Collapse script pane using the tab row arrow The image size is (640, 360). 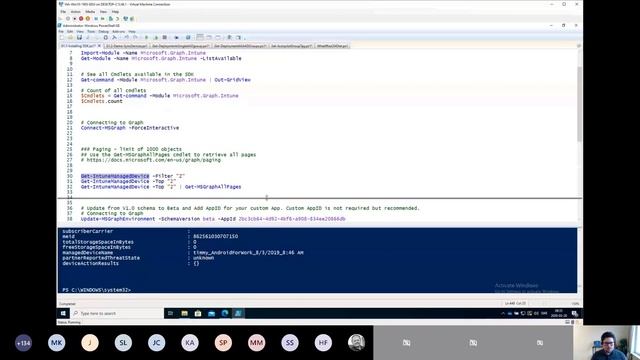click(579, 46)
